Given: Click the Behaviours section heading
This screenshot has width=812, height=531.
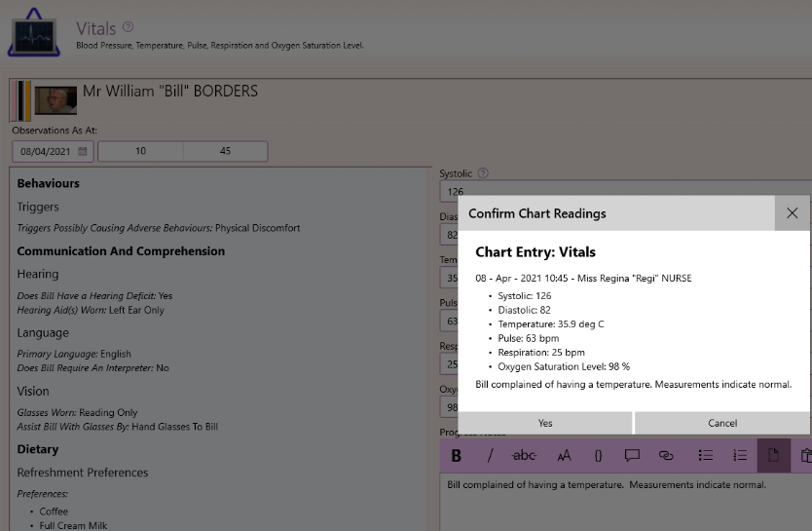Looking at the screenshot, I should coord(48,183).
